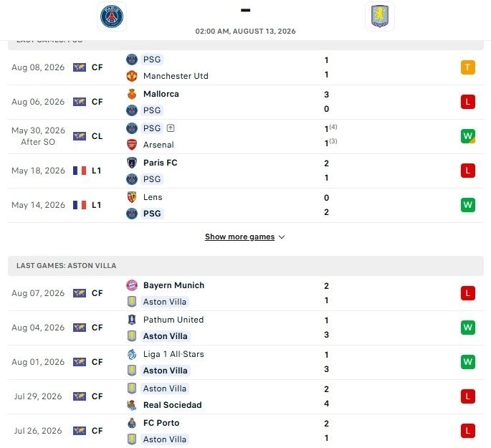The image size is (491, 448).
Task: Click the T result badge for PSG vs Manchester Utd
Action: [468, 67]
